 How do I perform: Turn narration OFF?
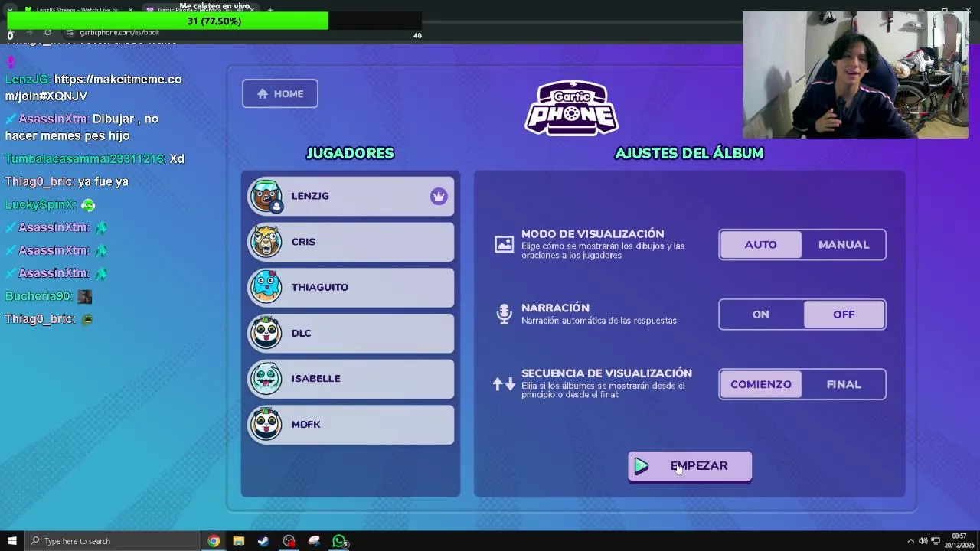tap(844, 315)
